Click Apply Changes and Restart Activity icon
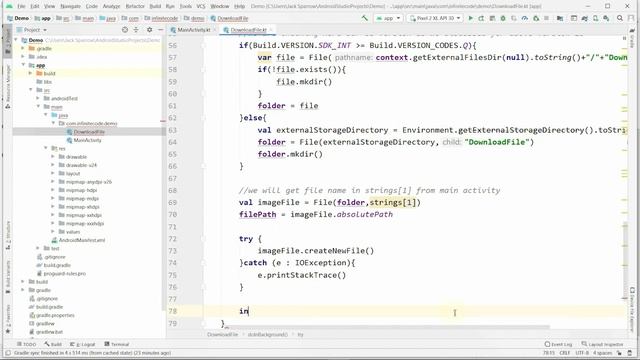The image size is (640, 360). click(x=481, y=18)
